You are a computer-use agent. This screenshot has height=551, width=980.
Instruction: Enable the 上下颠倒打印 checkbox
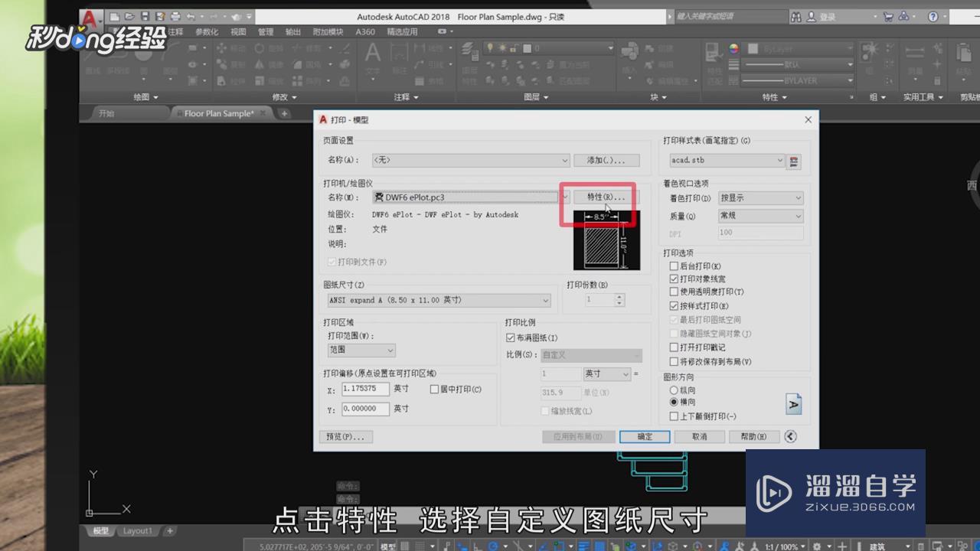coord(674,416)
